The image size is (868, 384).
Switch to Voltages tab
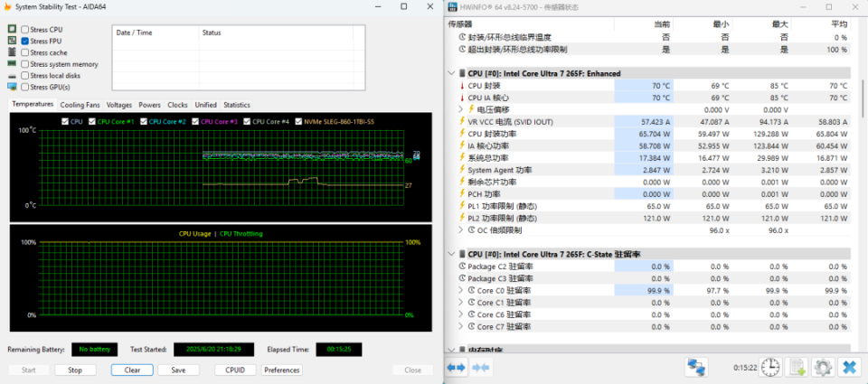point(119,105)
